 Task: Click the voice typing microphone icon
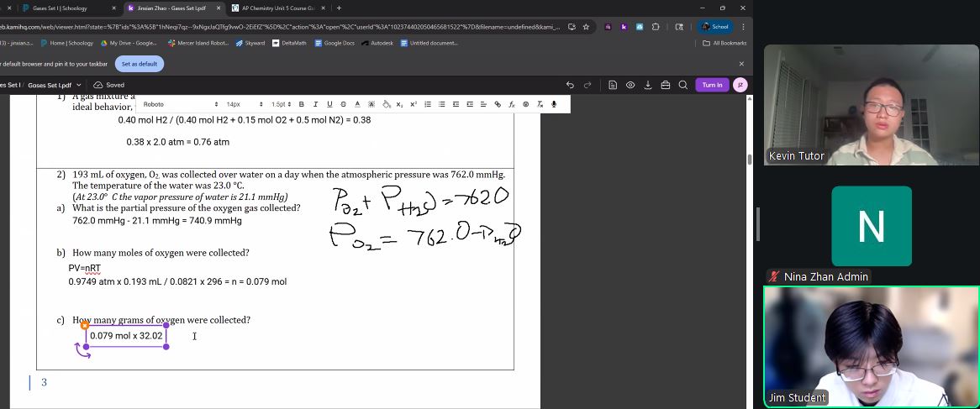(554, 104)
